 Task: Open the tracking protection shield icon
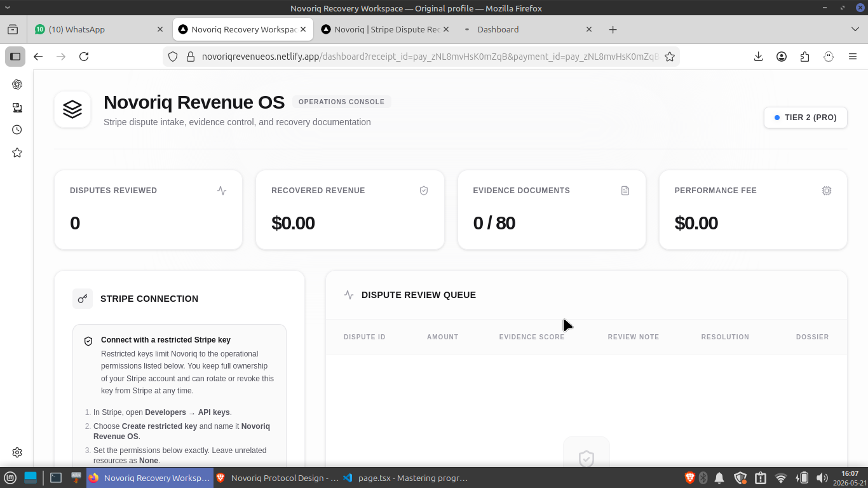173,57
